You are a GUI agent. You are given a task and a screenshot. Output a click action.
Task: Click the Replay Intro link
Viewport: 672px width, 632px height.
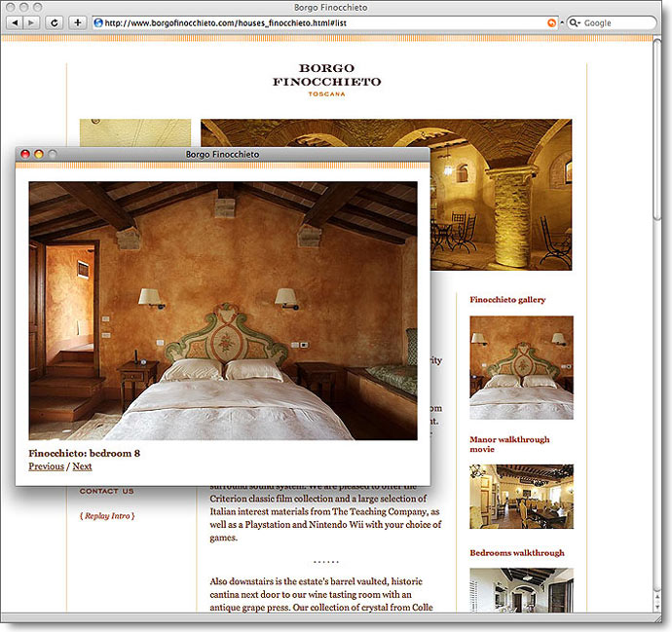107,516
